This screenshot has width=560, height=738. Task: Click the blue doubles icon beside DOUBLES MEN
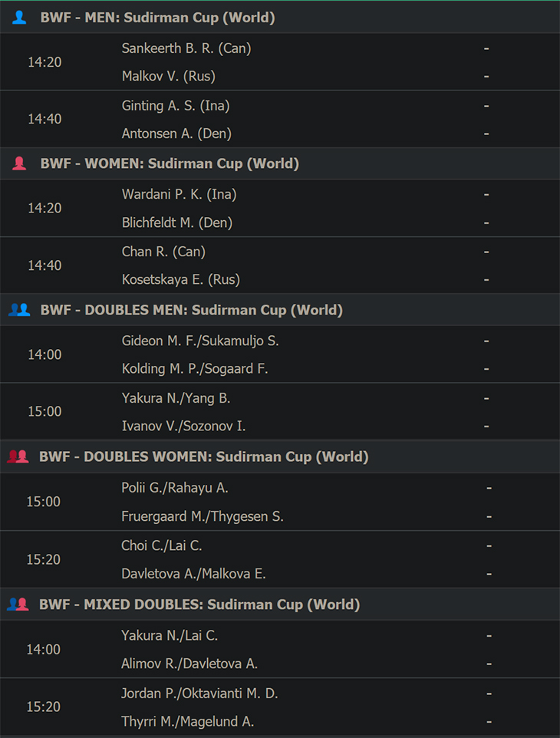(x=19, y=310)
